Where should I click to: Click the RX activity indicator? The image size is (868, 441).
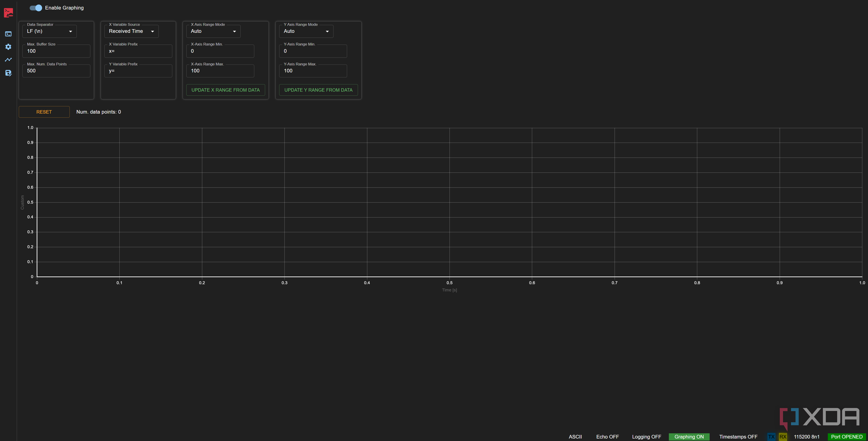[783, 437]
